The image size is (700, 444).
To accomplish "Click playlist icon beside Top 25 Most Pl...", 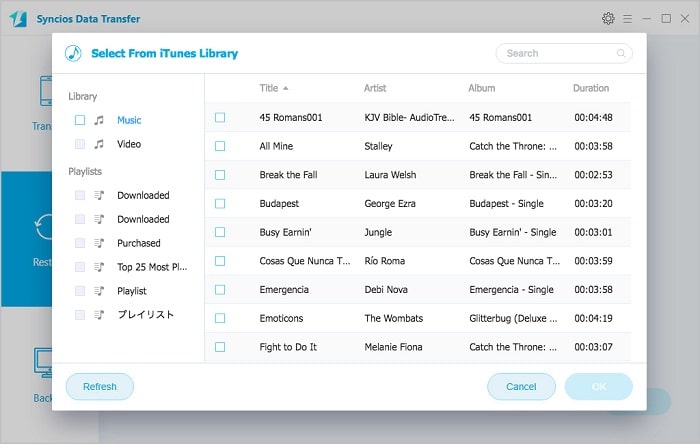I will click(99, 267).
